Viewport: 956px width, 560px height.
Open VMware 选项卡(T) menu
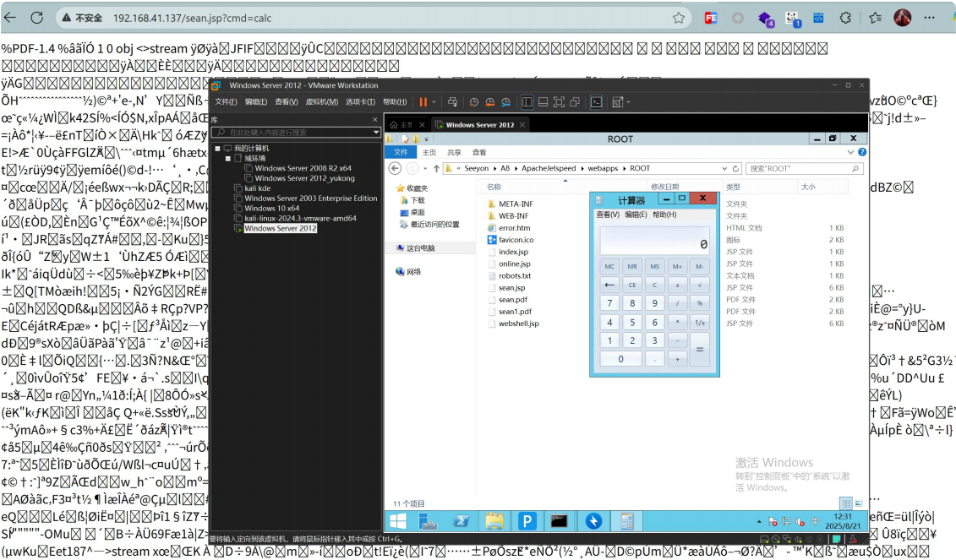(360, 101)
